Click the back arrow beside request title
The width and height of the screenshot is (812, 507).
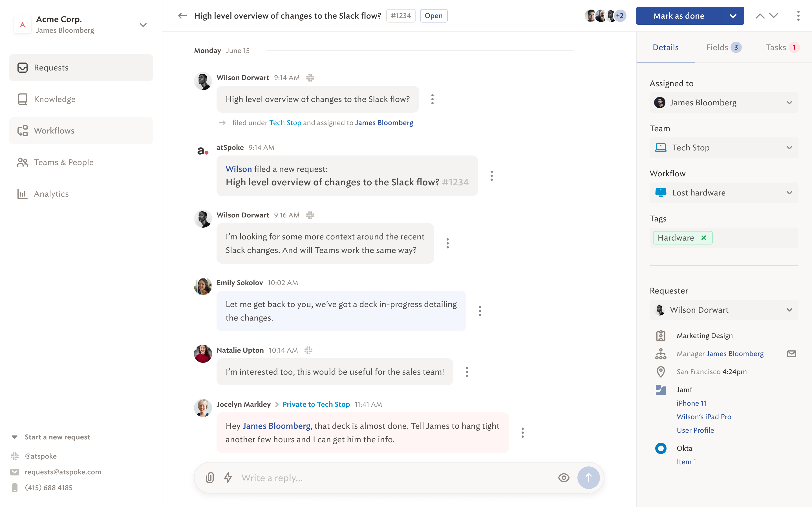coord(182,16)
